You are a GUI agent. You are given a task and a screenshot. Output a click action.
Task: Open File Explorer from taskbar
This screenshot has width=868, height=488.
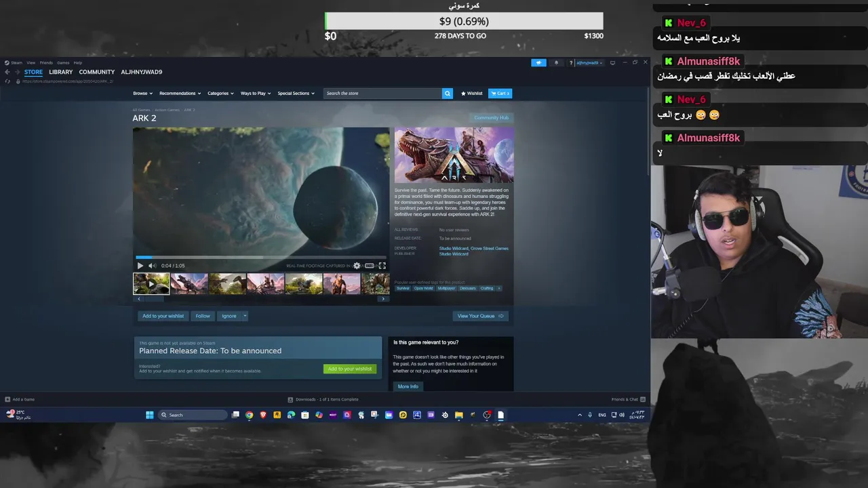coord(459,415)
